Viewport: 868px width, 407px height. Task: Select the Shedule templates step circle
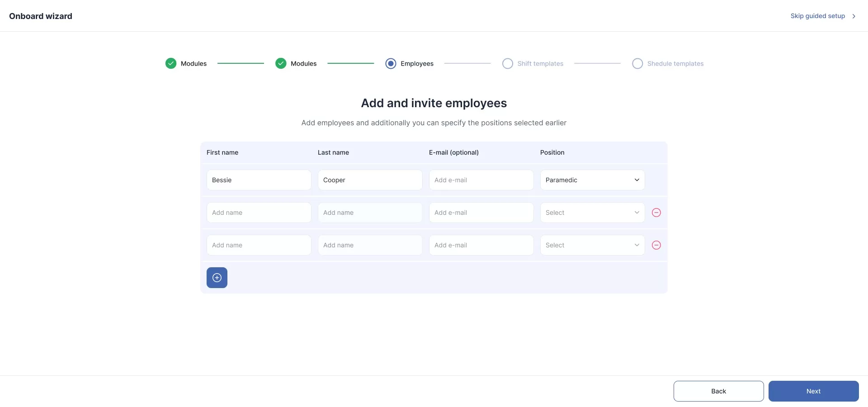(637, 63)
